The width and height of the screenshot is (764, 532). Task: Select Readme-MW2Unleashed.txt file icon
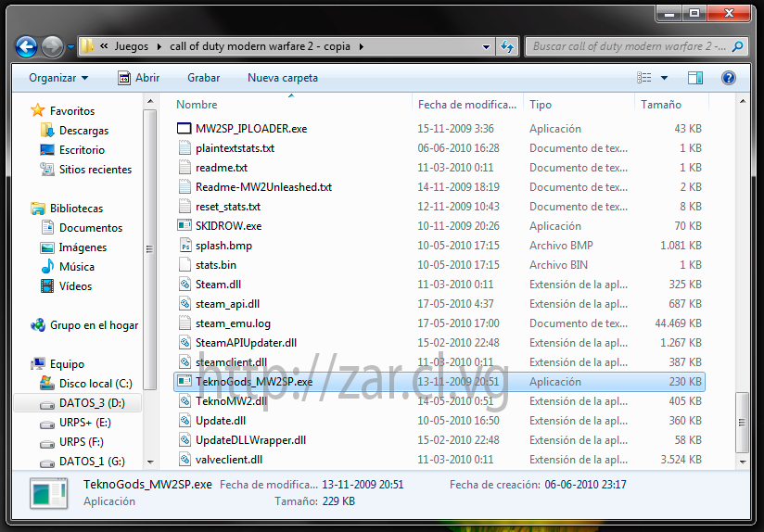click(x=185, y=187)
